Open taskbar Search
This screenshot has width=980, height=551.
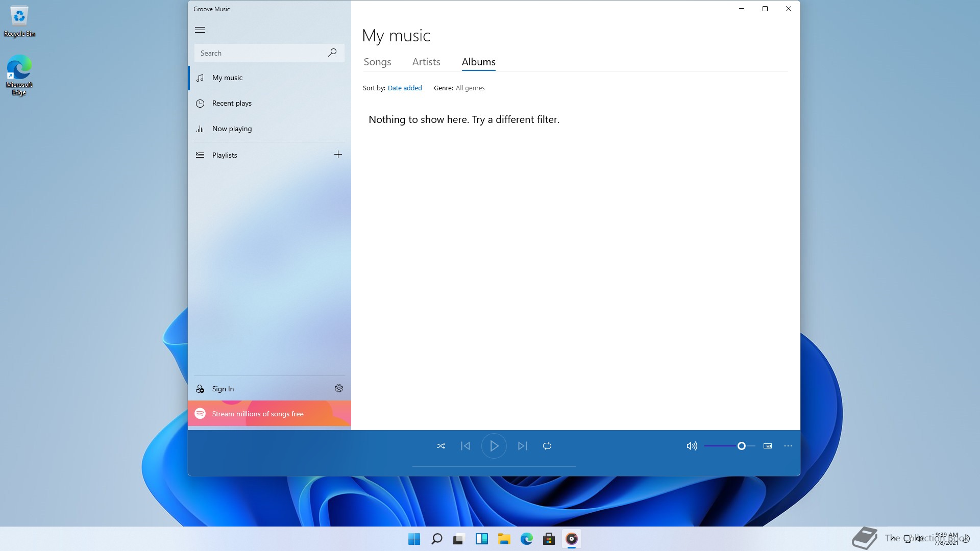tap(437, 539)
